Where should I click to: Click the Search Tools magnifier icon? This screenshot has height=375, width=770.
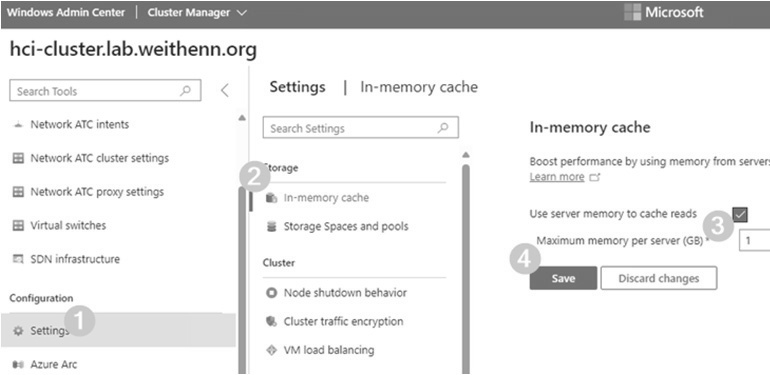(x=186, y=91)
